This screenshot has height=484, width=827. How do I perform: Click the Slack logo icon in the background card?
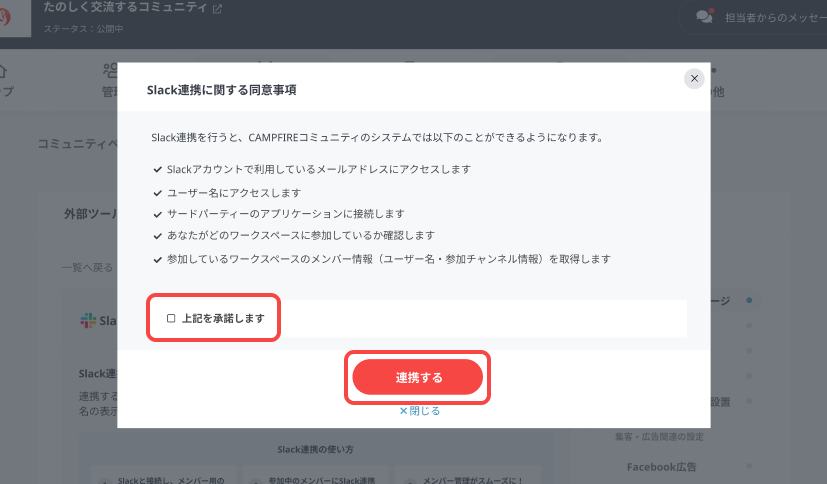click(x=87, y=321)
